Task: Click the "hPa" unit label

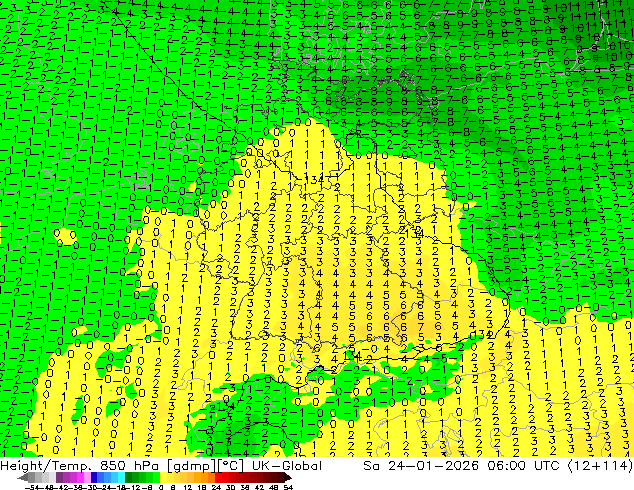Action: [146, 466]
